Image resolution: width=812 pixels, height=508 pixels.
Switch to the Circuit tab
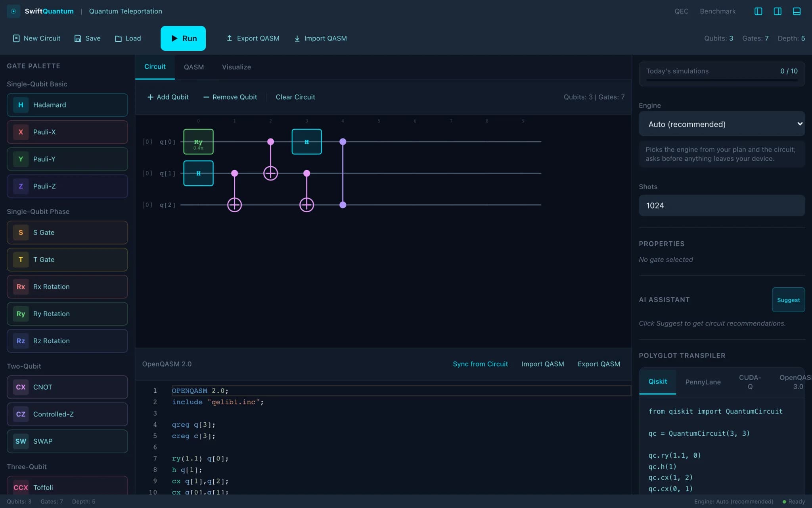pos(155,67)
